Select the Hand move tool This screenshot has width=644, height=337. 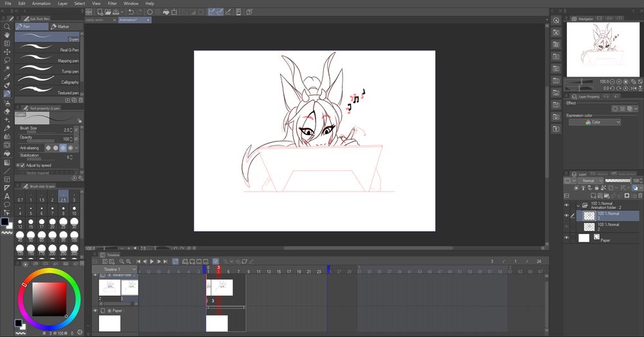coord(6,35)
